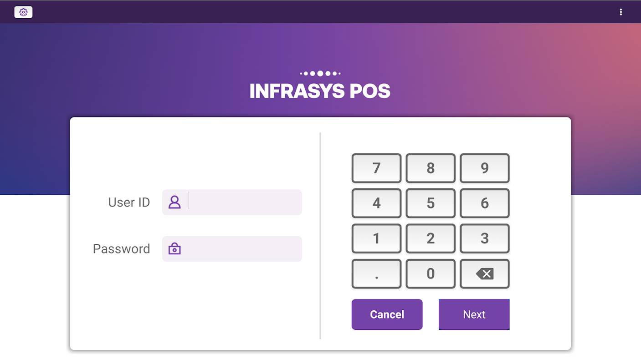
Task: Tap keypad digit 0
Action: pos(431,274)
